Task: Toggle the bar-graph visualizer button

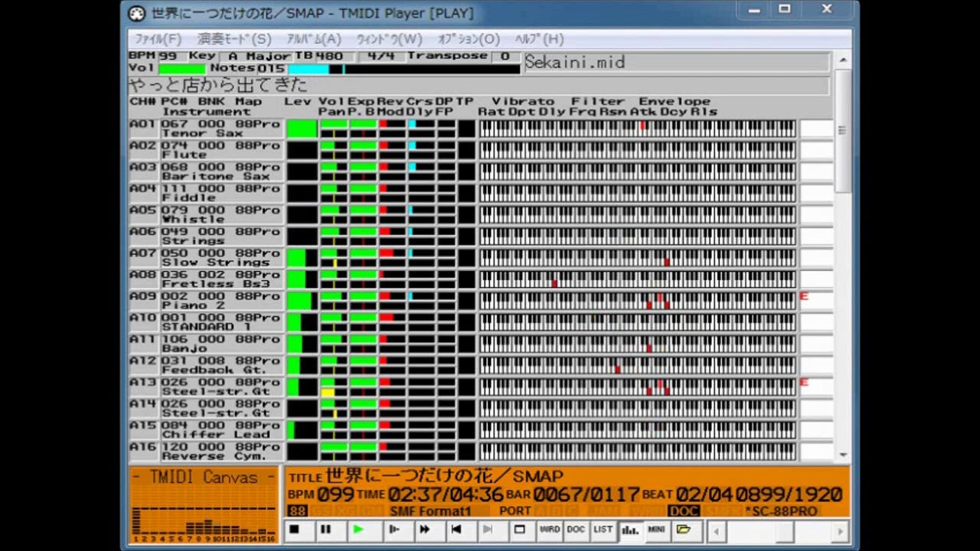Action: [x=630, y=530]
